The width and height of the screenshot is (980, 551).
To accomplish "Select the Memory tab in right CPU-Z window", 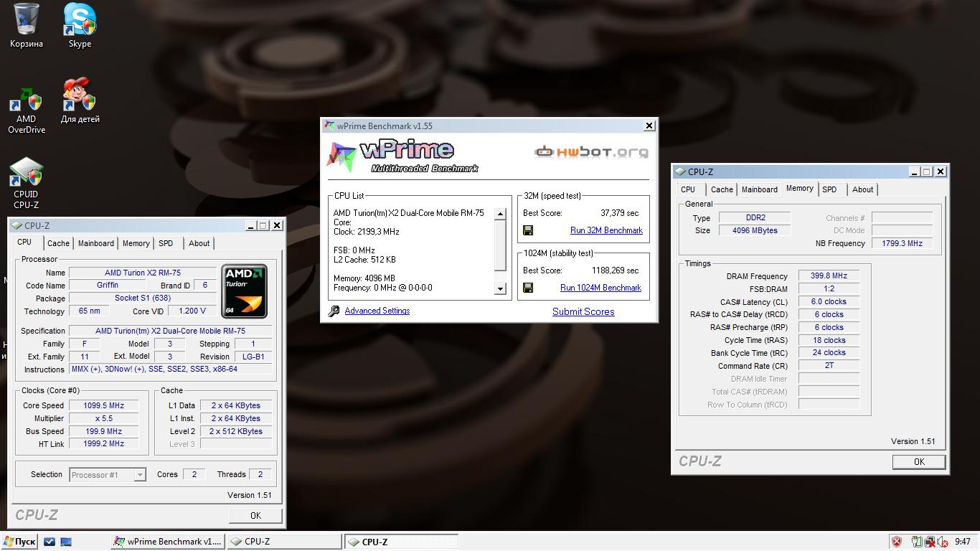I will pyautogui.click(x=799, y=189).
